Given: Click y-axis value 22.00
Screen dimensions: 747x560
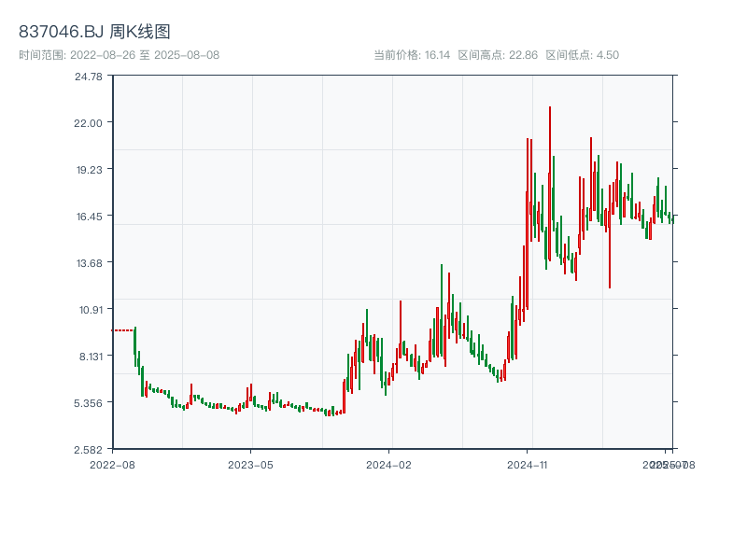Looking at the screenshot, I should pyautogui.click(x=88, y=123).
